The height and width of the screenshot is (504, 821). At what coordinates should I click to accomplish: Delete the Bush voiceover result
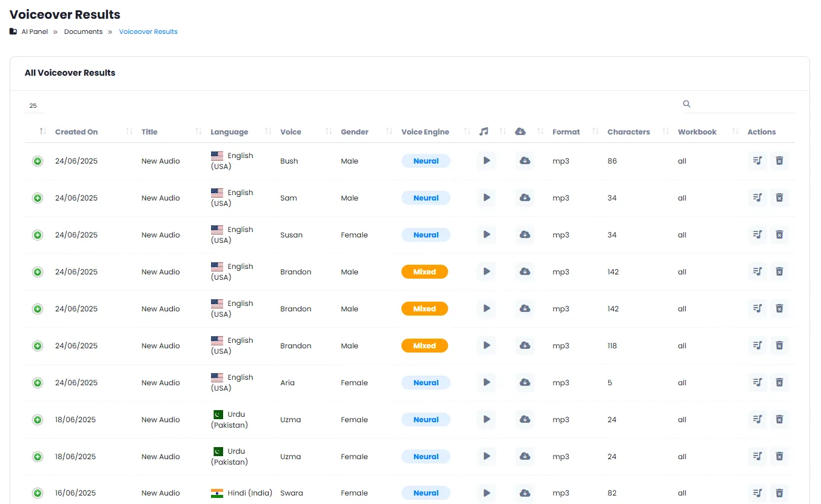[780, 161]
